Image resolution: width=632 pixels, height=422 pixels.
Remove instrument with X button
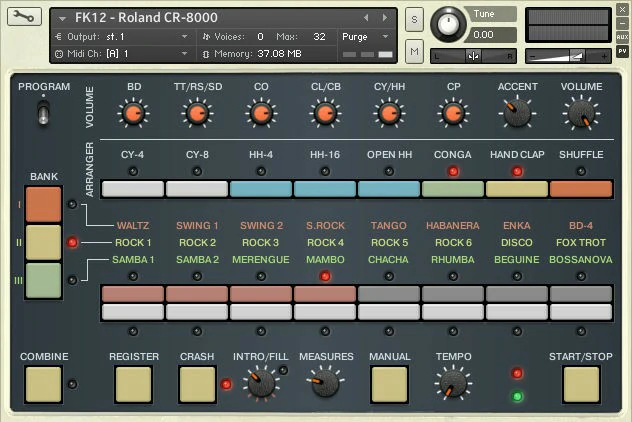tap(622, 9)
